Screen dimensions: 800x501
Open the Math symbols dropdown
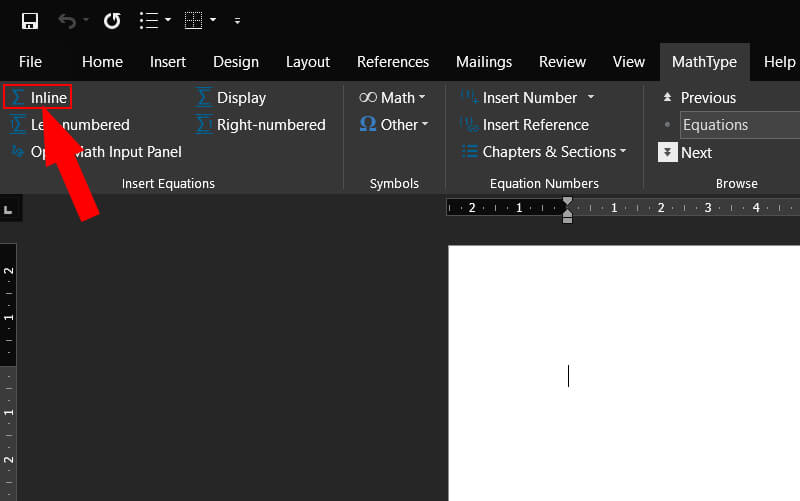[x=392, y=97]
